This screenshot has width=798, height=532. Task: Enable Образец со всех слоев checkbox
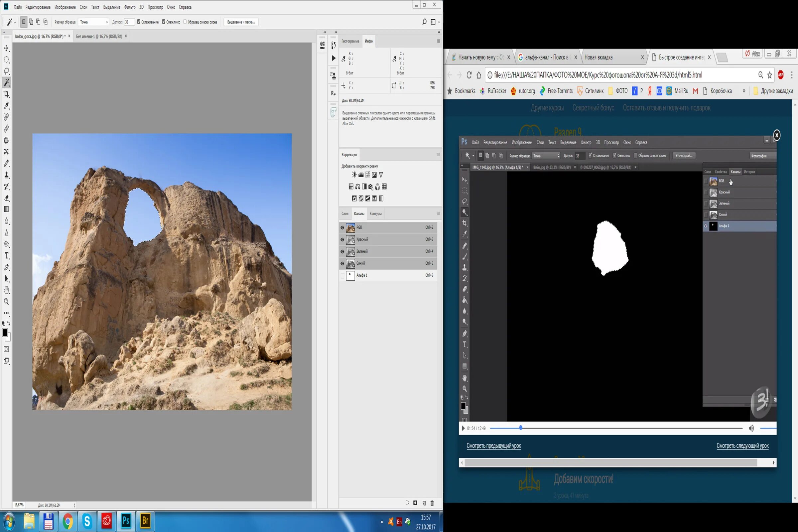click(x=185, y=22)
